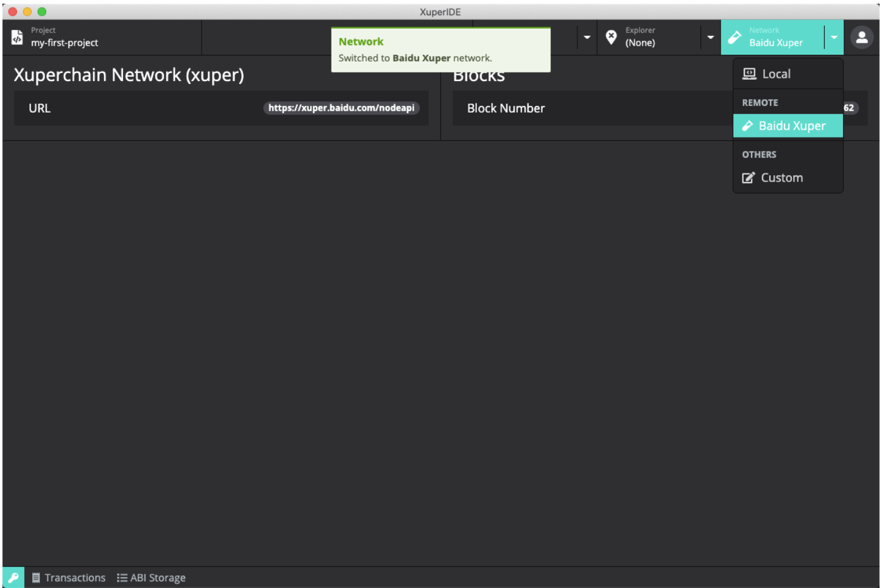Dismiss the Network switched notification
The height and width of the screenshot is (588, 882).
click(441, 50)
